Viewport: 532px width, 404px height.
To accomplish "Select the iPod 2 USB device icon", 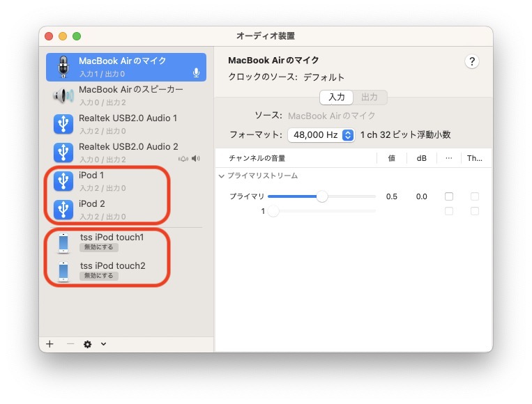I will tap(63, 210).
